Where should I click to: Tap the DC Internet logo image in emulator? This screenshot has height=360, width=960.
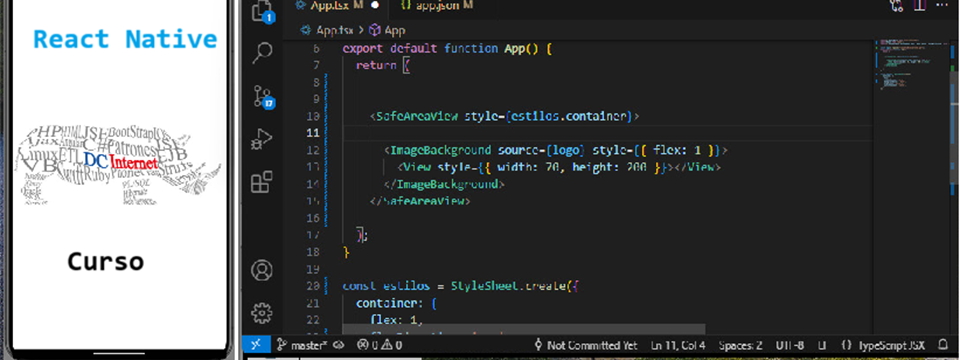[119, 164]
